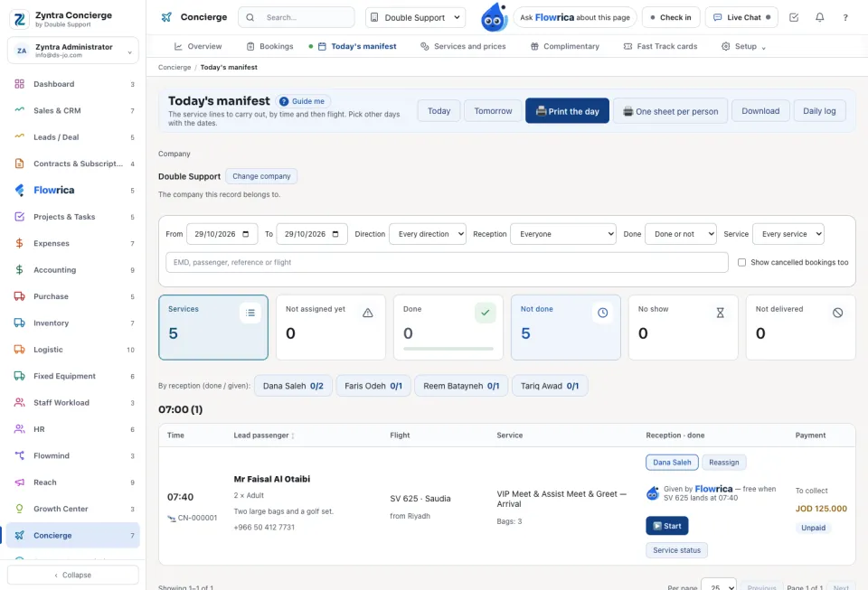This screenshot has height=590, width=868.
Task: Click the Start service button
Action: tap(666, 526)
